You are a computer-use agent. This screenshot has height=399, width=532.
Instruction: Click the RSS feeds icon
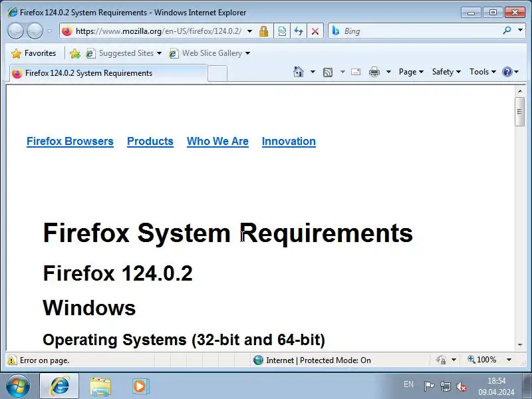click(328, 72)
